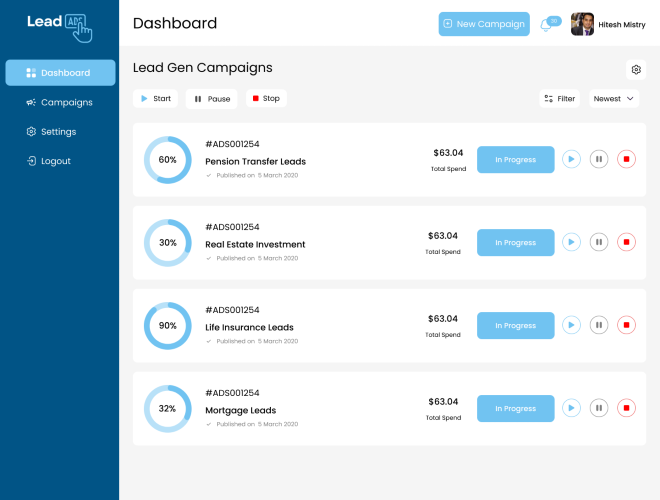Open the Real Estate Investment title
Screen dimensions: 660x500
pyautogui.click(x=255, y=245)
